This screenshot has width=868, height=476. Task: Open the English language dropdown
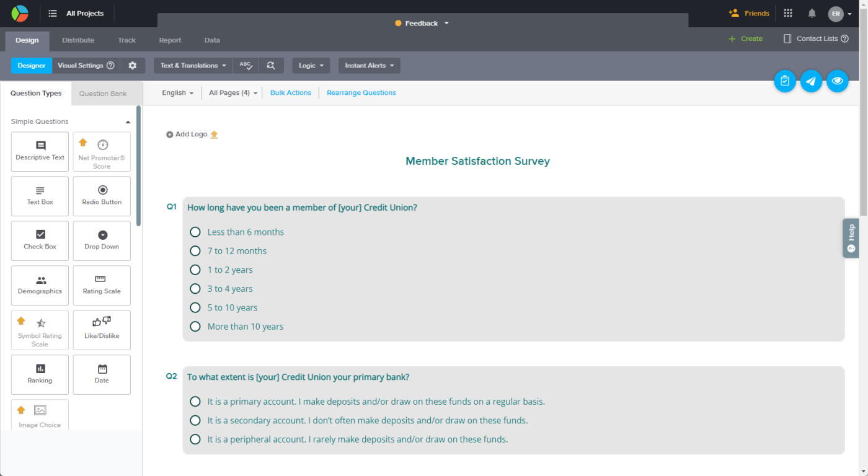pos(177,93)
